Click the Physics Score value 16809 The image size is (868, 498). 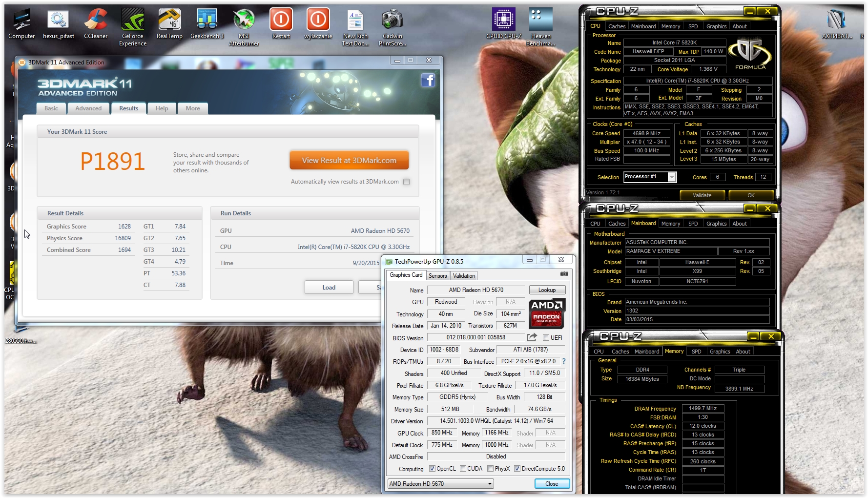point(123,238)
